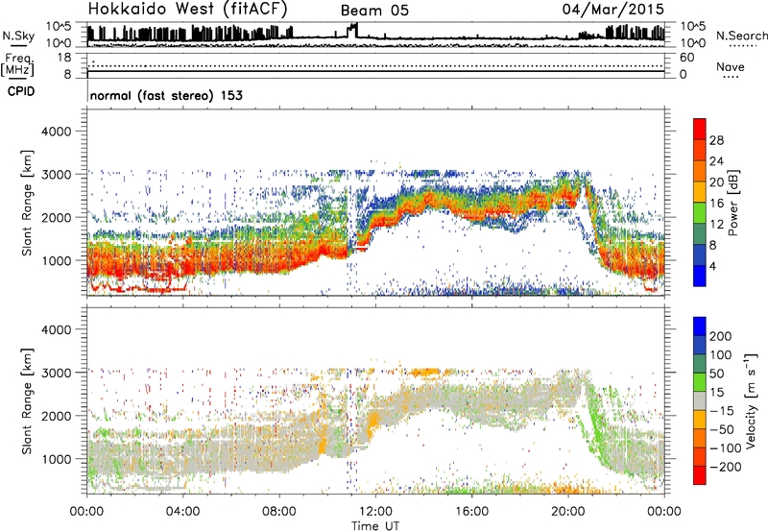Click the '15' velocity colorbar label
The image size is (768, 532).
click(x=716, y=393)
